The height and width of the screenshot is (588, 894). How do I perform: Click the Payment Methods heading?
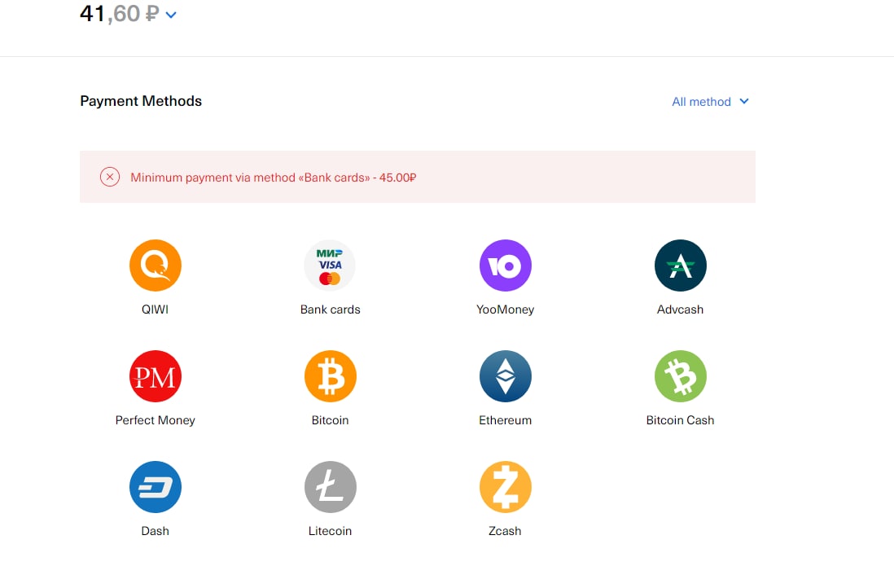(141, 101)
